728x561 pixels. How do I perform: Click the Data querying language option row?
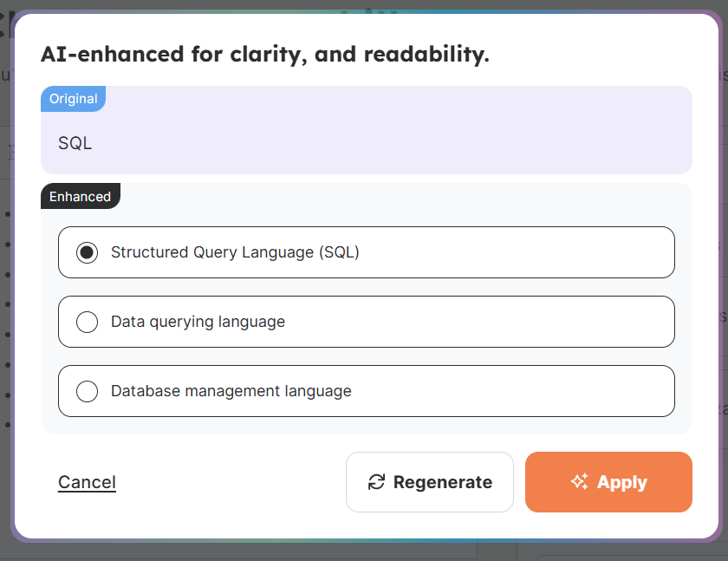tap(366, 322)
